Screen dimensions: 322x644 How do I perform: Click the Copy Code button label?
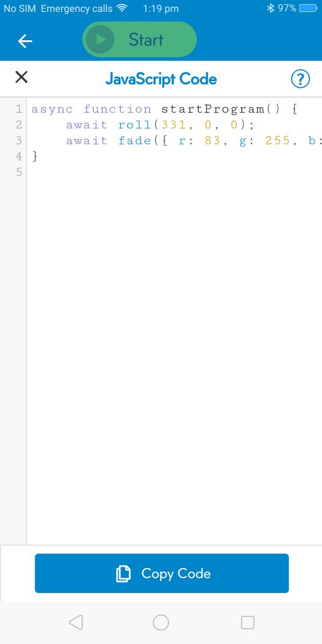click(176, 574)
